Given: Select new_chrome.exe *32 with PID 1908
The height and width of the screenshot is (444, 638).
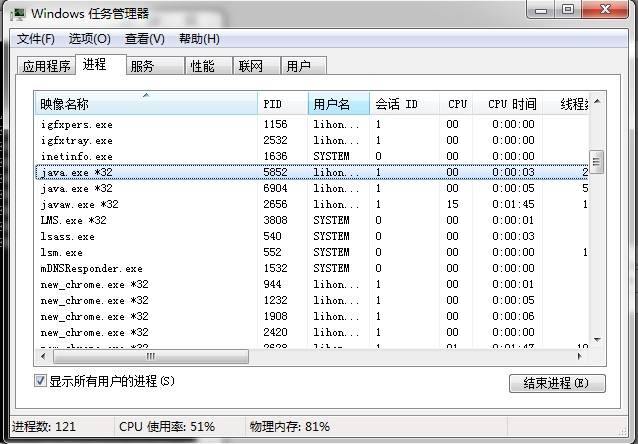Looking at the screenshot, I should click(x=312, y=316).
